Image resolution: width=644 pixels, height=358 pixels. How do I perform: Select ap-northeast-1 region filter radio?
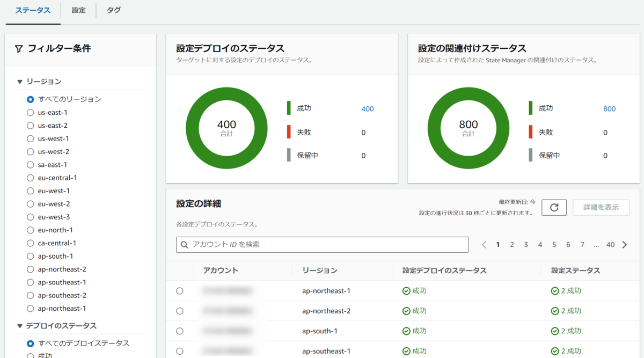pos(31,308)
